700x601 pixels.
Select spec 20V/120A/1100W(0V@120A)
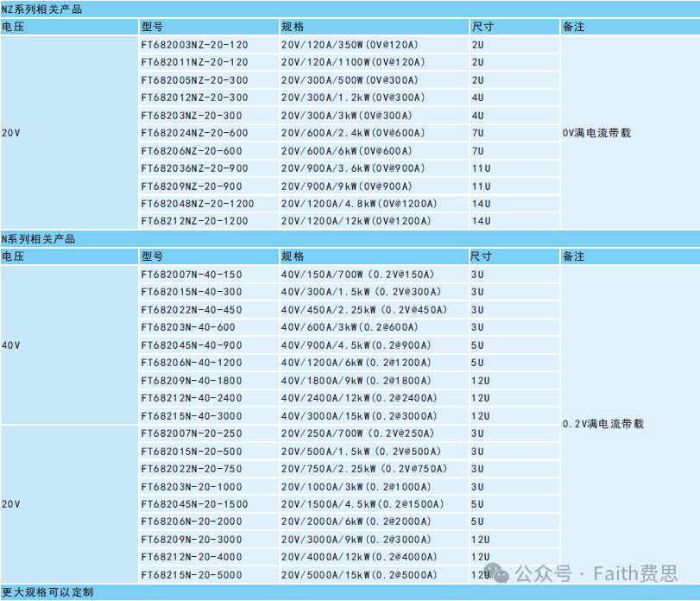tap(353, 62)
